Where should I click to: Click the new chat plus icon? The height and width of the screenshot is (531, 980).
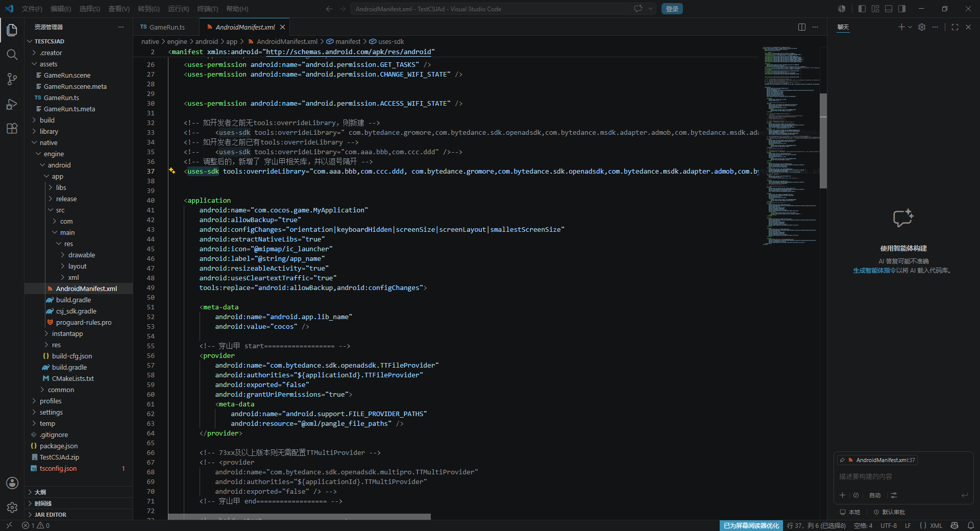pyautogui.click(x=901, y=27)
